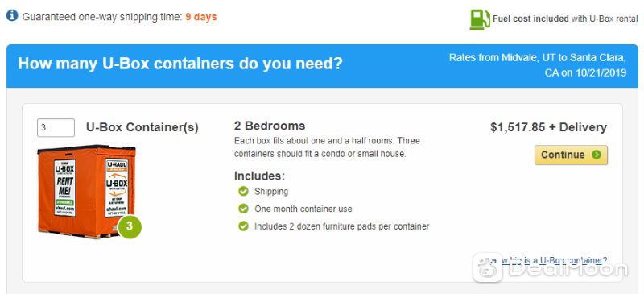Click the $1,517.85 + Delivery price
The width and height of the screenshot is (644, 294).
tap(548, 127)
